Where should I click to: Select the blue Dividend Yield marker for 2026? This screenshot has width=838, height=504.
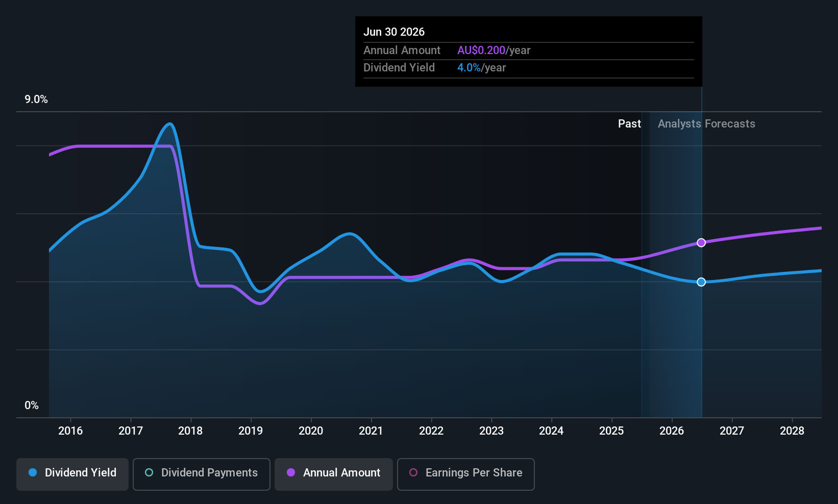coord(701,282)
